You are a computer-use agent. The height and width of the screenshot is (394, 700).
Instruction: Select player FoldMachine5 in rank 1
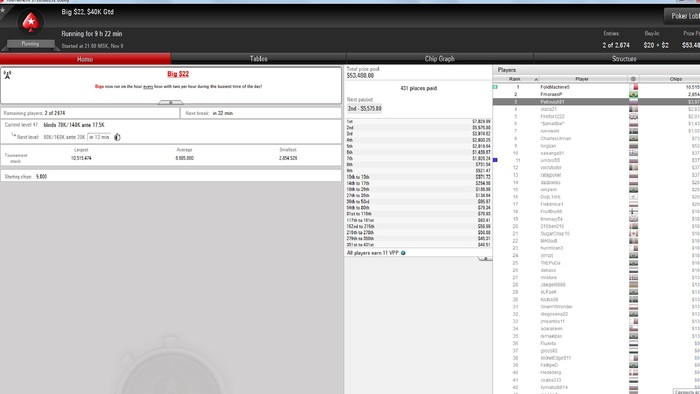pos(555,87)
